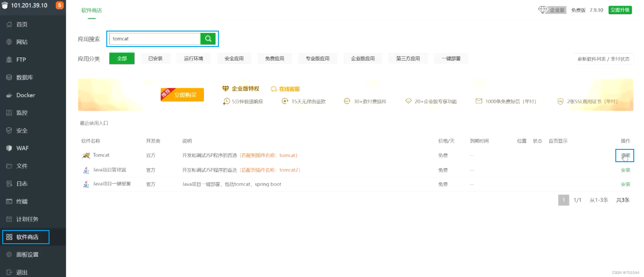Open 首页 in the sidebar

[x=22, y=24]
